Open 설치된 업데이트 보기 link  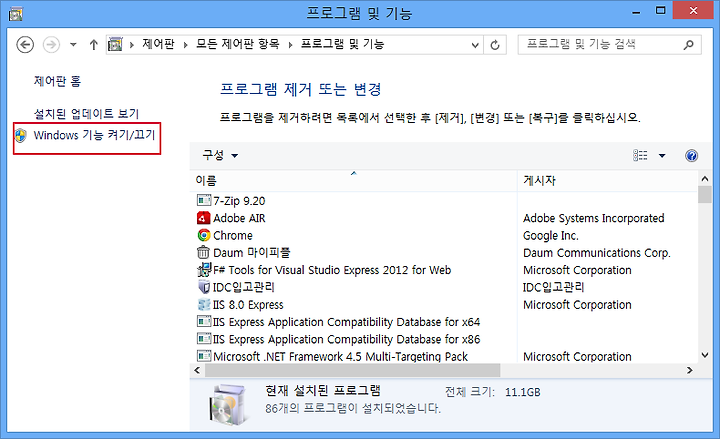(x=86, y=113)
